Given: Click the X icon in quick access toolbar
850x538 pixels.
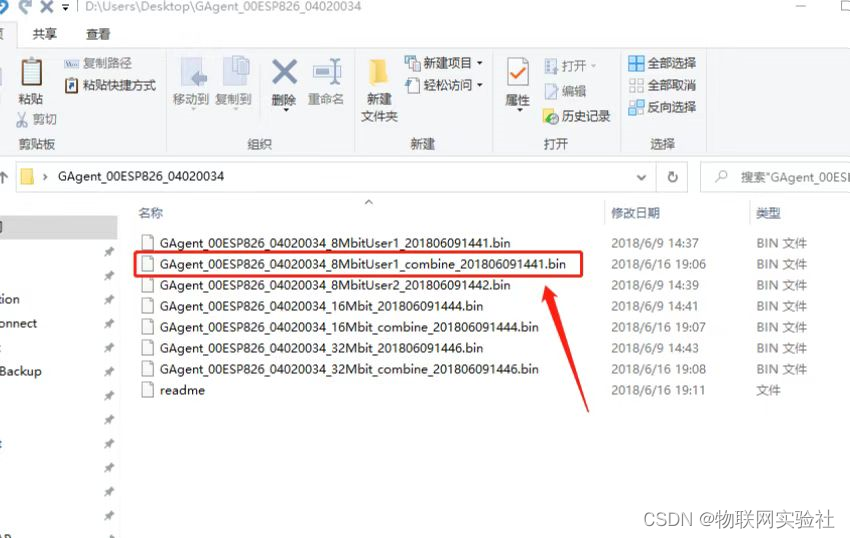Looking at the screenshot, I should click(x=47, y=7).
